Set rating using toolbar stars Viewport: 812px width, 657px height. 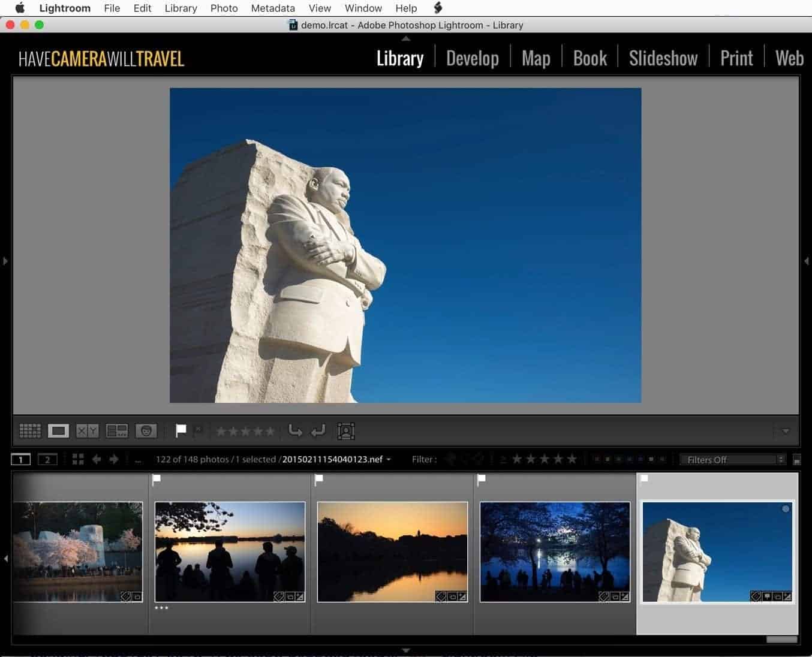[245, 431]
